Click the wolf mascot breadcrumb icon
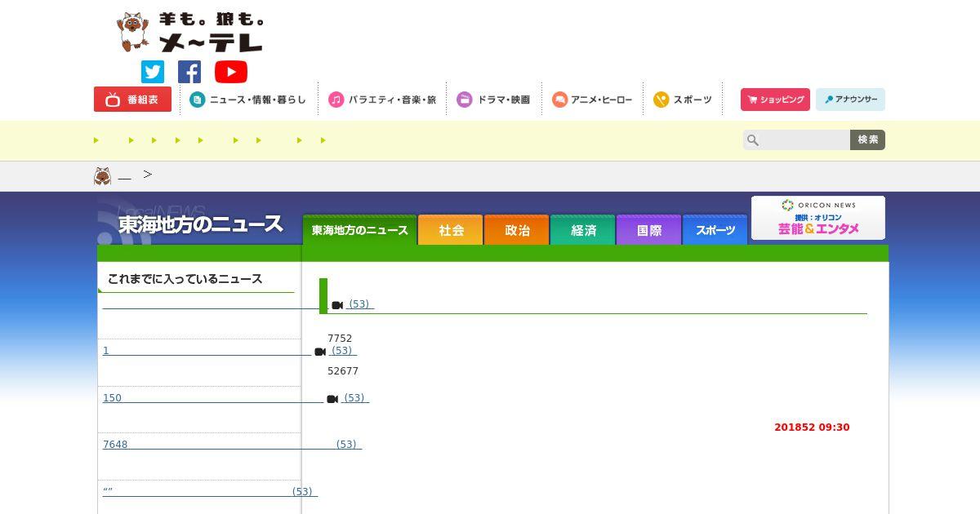Viewport: 980px width, 514px height. tap(102, 175)
